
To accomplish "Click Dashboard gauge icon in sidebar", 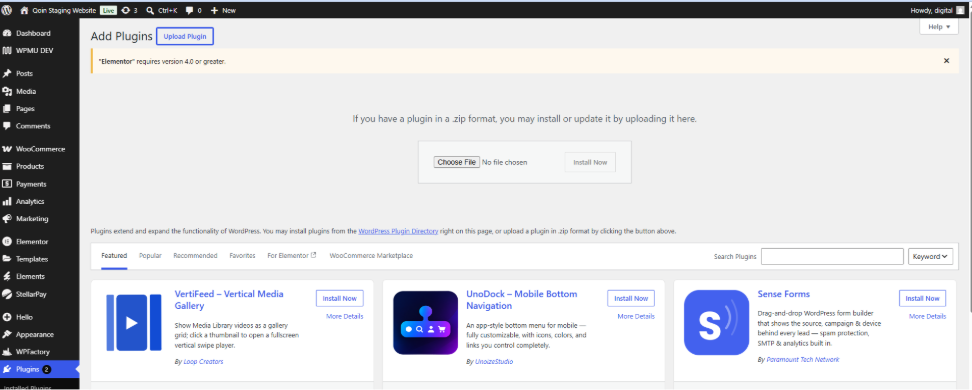I will pyautogui.click(x=7, y=33).
